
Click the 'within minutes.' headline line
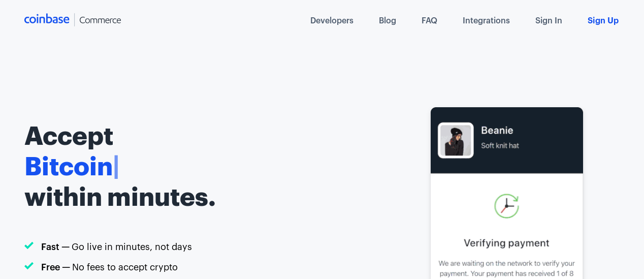pyautogui.click(x=120, y=197)
